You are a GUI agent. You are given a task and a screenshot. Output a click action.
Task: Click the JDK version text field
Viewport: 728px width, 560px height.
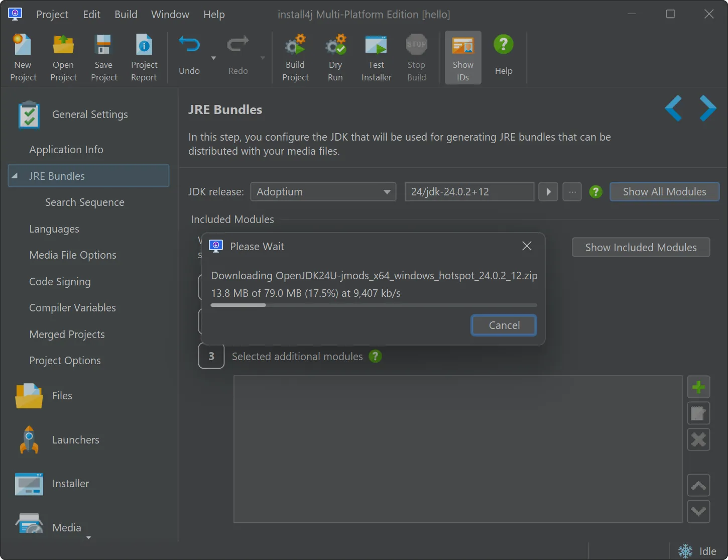coord(469,192)
